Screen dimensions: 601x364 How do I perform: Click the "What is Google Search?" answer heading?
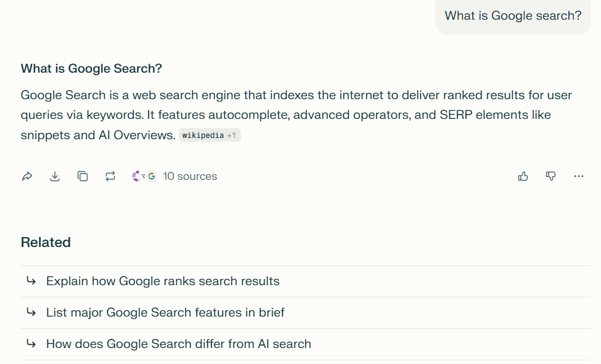tap(91, 68)
